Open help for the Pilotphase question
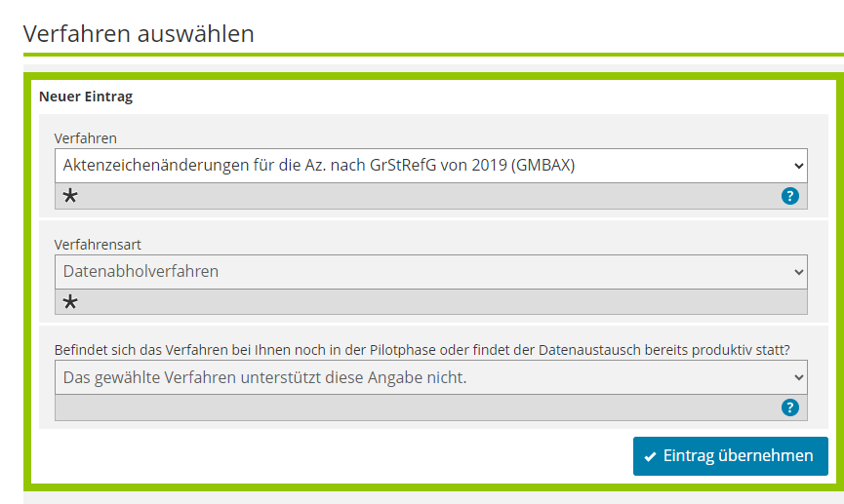 790,407
